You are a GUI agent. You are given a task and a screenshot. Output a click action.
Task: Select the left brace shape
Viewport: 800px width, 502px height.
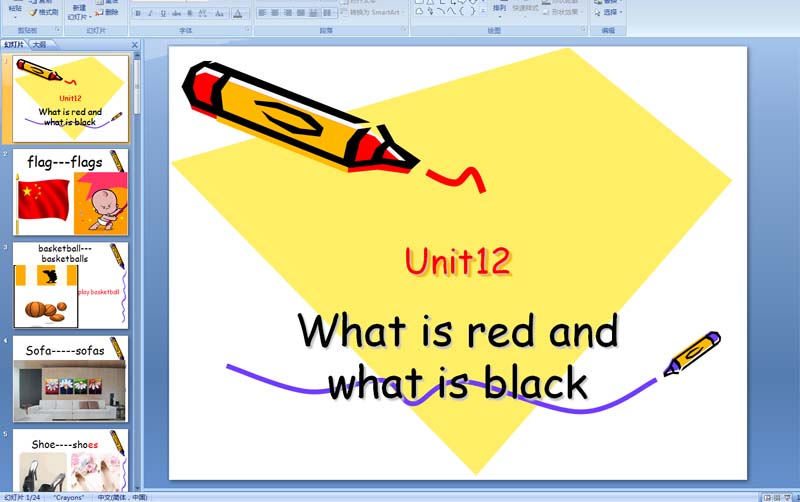(x=462, y=11)
